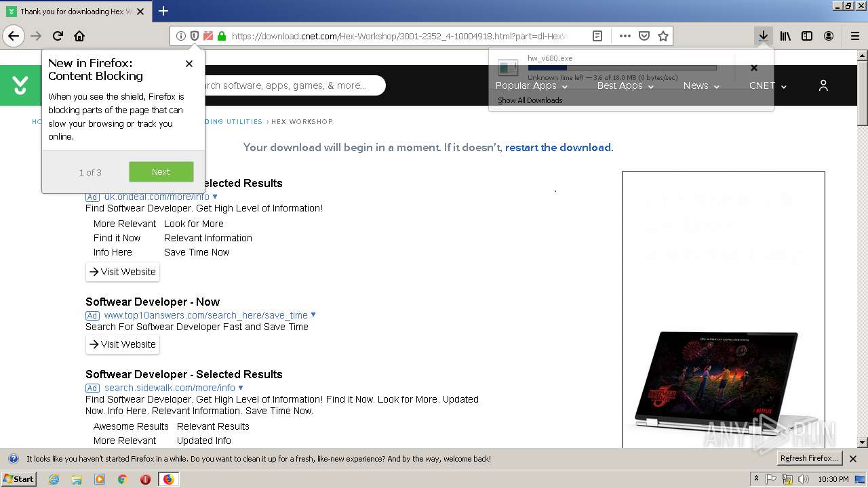
Task: Click the Relevant Results link
Action: (x=213, y=426)
